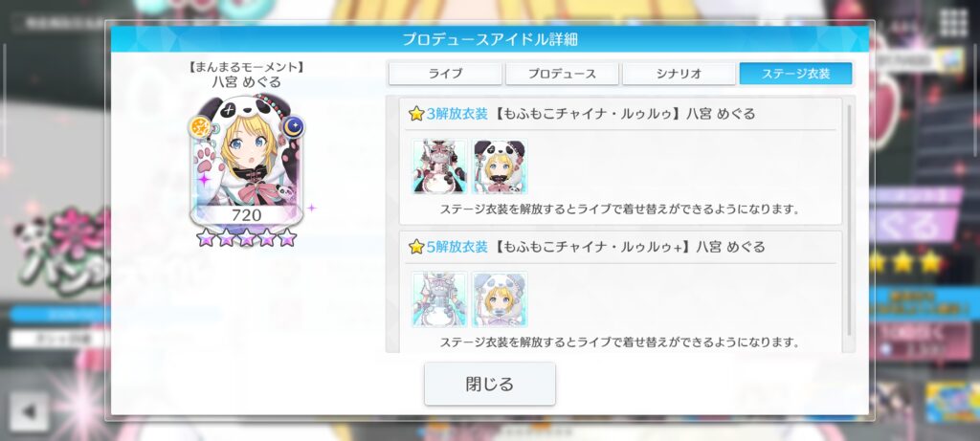Click the blue moon badge on idol card
Screen dimensions: 980x441
[x=293, y=127]
